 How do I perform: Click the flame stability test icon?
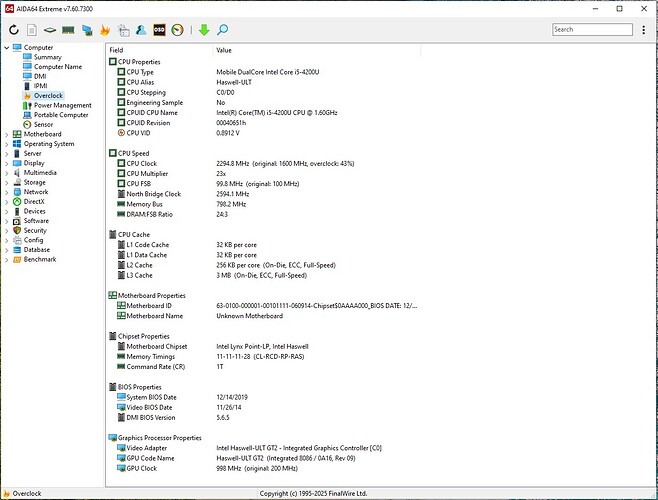[106, 30]
